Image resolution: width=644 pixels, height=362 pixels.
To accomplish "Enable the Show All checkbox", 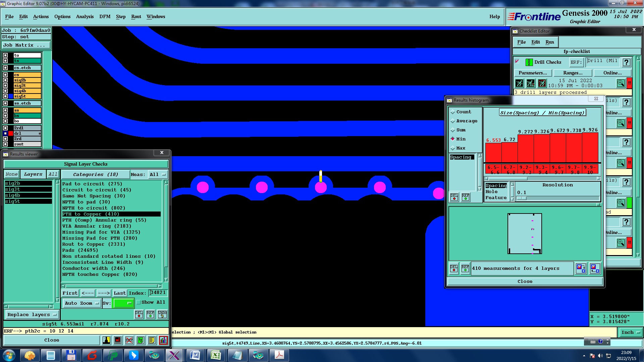I will (139, 302).
